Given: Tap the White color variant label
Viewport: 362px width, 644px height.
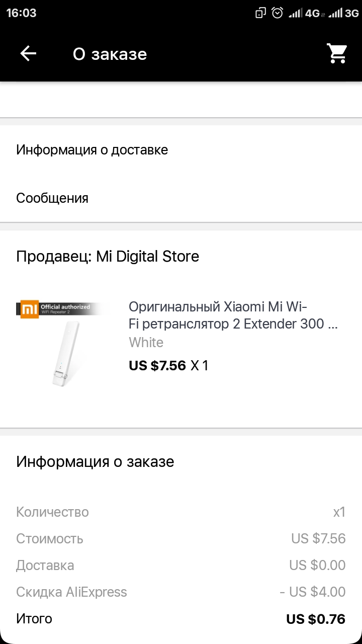Looking at the screenshot, I should coord(146,343).
